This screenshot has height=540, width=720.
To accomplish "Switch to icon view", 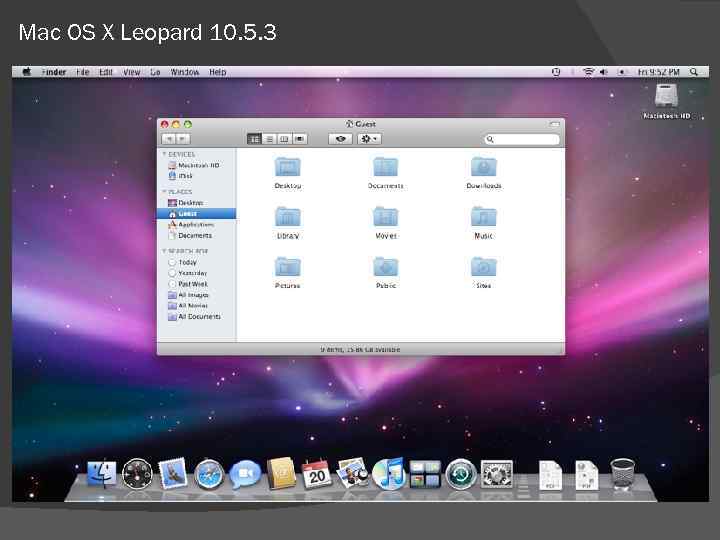I will (x=254, y=139).
